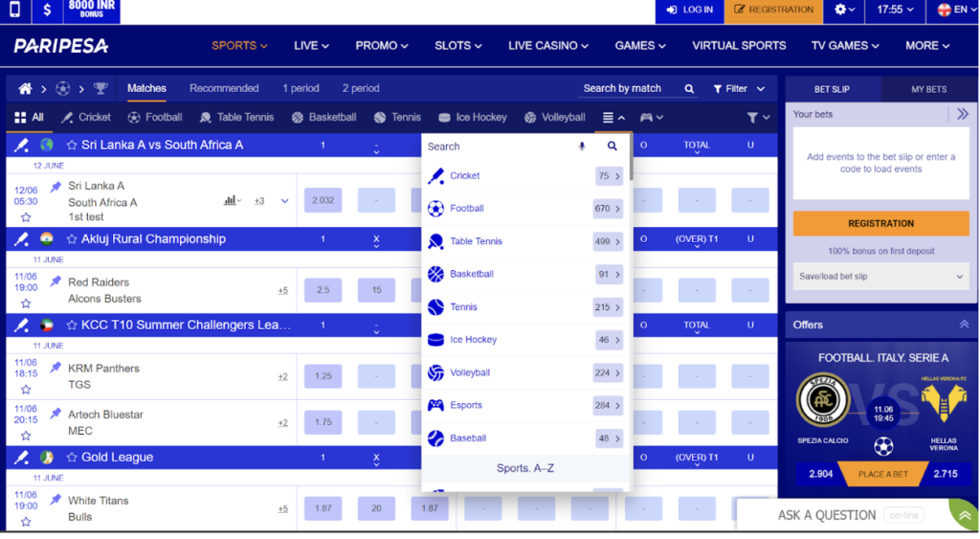The width and height of the screenshot is (980, 539).
Task: Click the PARIPESA logo
Action: [60, 46]
